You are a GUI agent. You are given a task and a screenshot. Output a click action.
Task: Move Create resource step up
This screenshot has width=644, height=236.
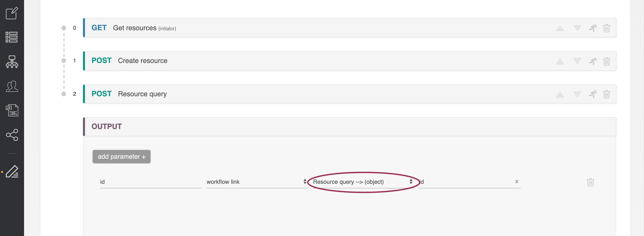(x=560, y=61)
